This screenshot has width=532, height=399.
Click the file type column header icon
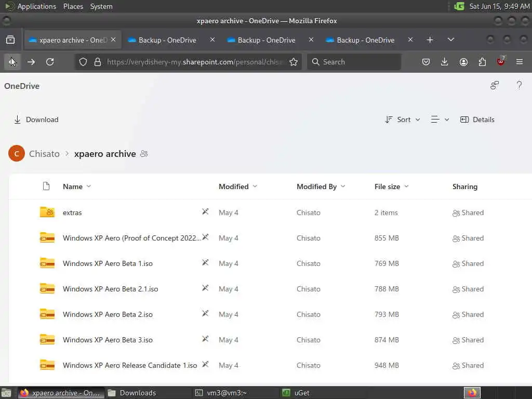click(46, 187)
